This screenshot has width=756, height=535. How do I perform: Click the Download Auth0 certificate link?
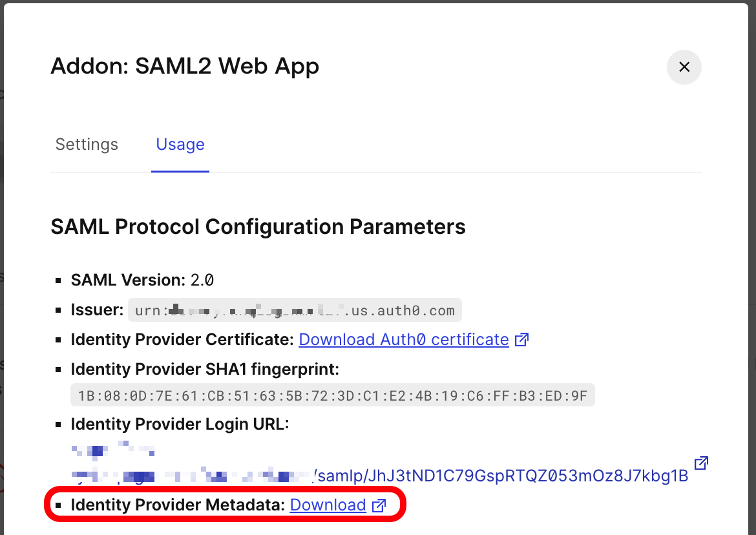[404, 339]
